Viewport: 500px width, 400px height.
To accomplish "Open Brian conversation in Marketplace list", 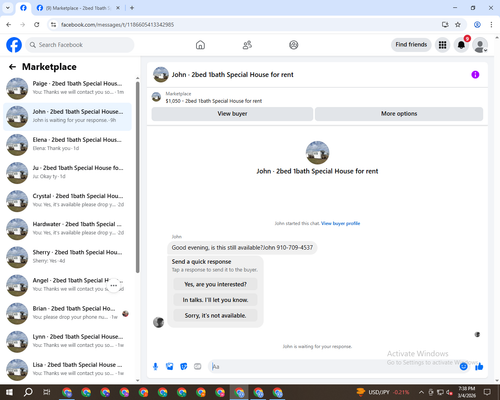I will tap(67, 313).
